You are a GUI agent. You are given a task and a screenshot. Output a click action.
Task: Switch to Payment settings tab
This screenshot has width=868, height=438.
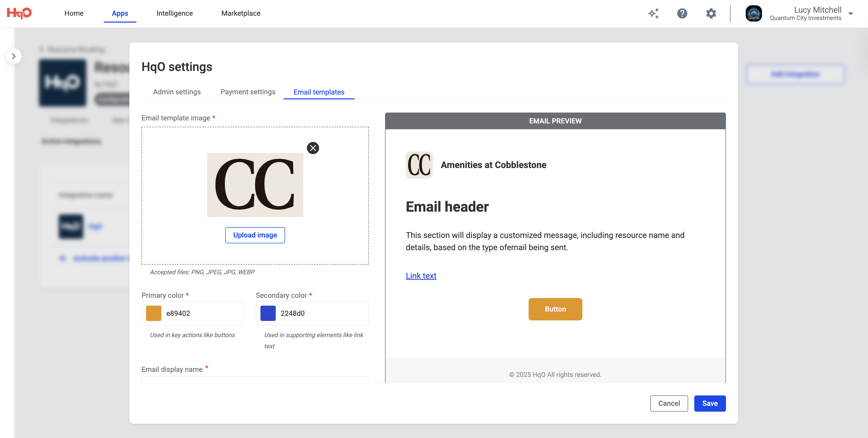click(248, 92)
